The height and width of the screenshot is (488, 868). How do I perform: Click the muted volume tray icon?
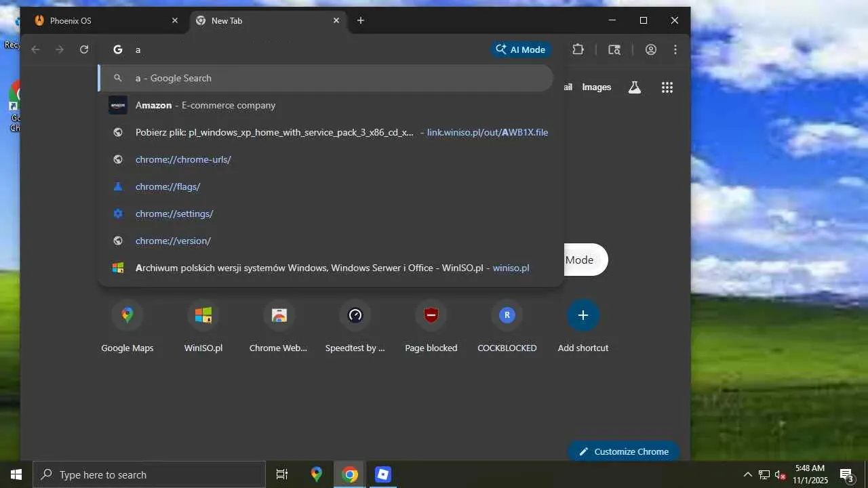coord(781,474)
